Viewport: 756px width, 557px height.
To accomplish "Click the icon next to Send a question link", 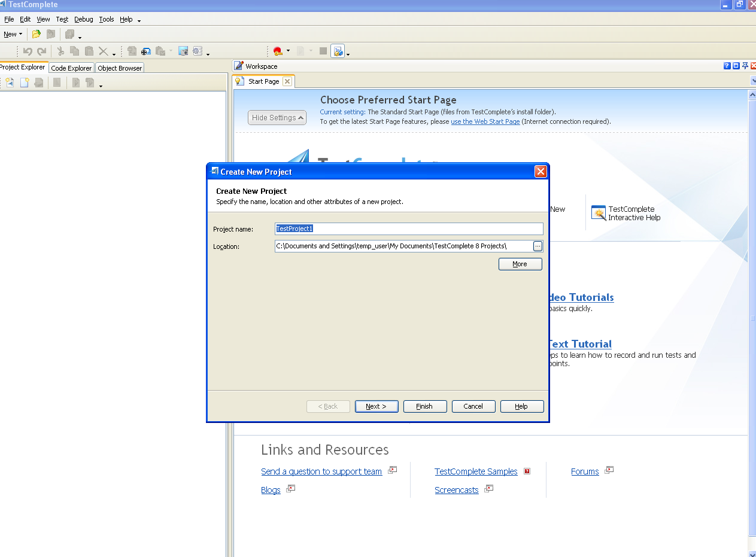I will click(393, 470).
